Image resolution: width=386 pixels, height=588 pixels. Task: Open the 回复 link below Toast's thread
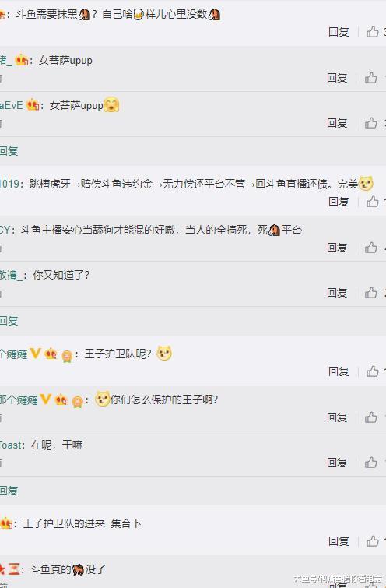click(x=9, y=491)
